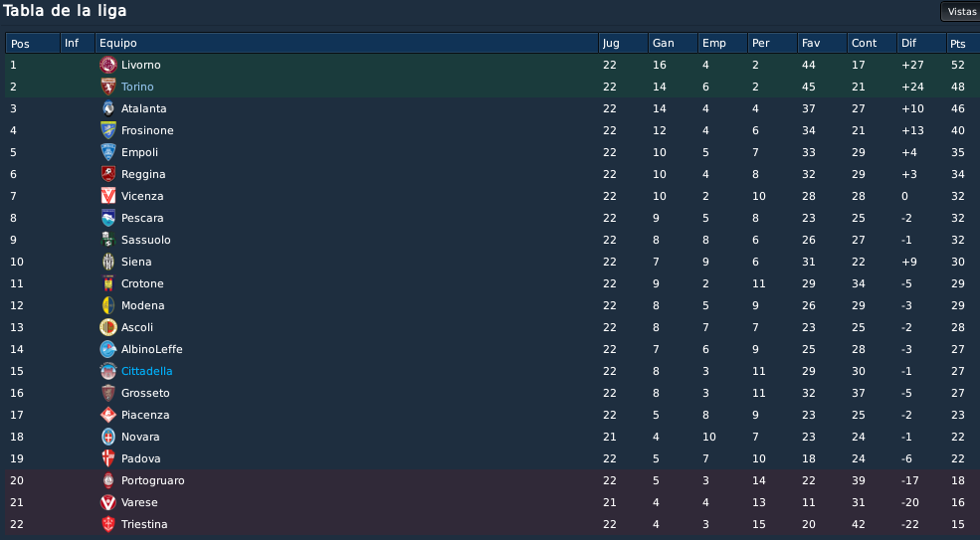Click the Livorno club crest icon
Image resolution: width=980 pixels, height=540 pixels.
coord(108,65)
